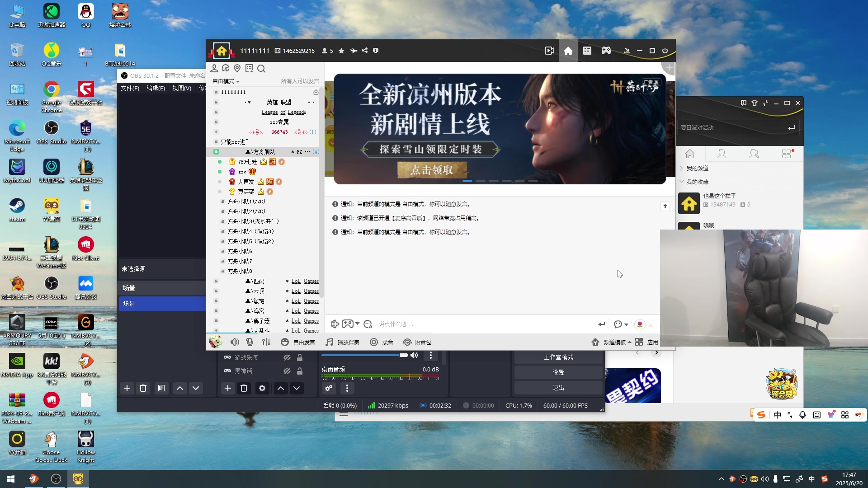868x488 pixels.
Task: Click the OBS 退出 exit button
Action: [558, 388]
